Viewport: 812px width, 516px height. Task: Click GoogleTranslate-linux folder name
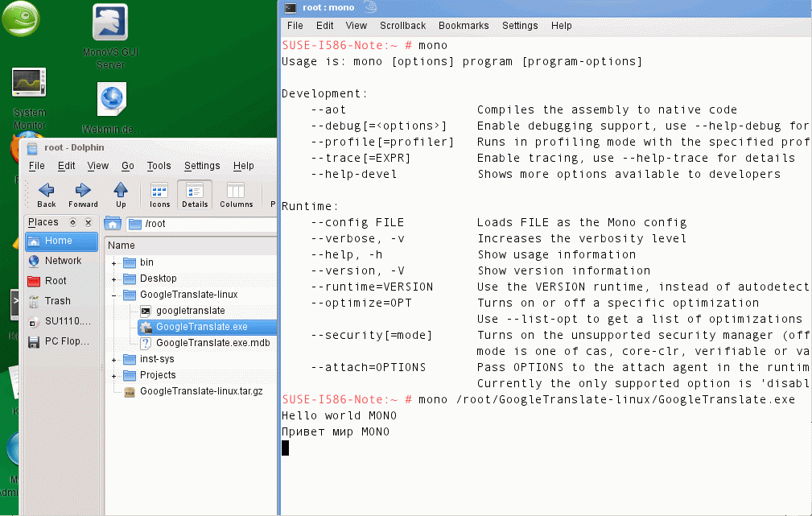click(188, 295)
